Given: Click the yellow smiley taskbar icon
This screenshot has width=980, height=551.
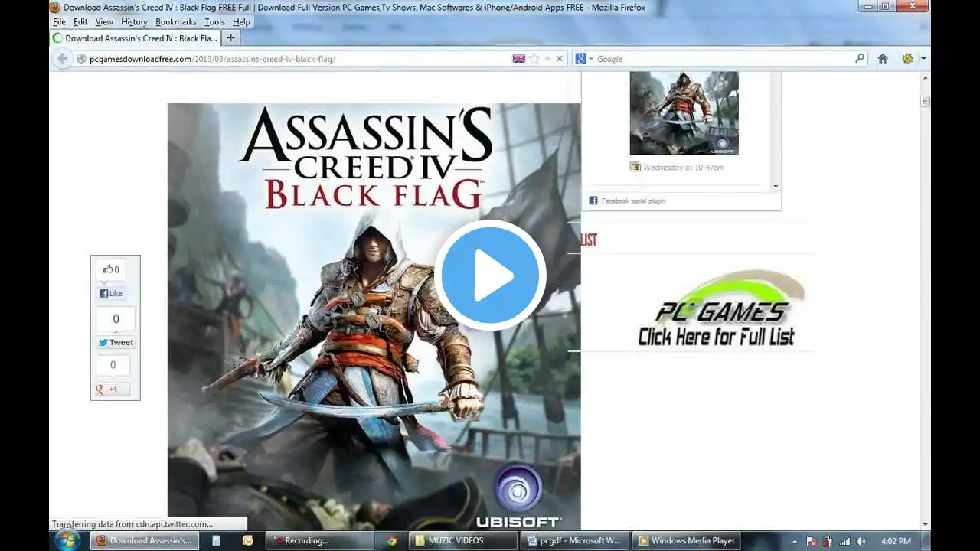Looking at the screenshot, I should (x=247, y=541).
